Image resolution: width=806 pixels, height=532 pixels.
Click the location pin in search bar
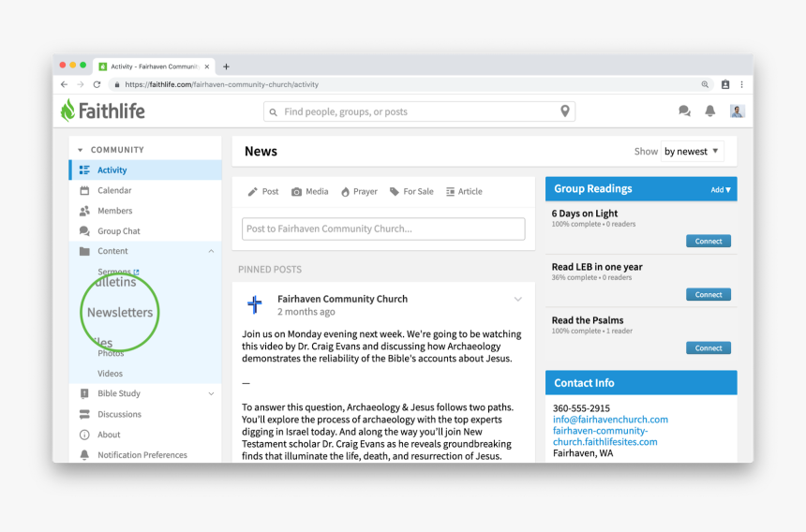coord(564,111)
